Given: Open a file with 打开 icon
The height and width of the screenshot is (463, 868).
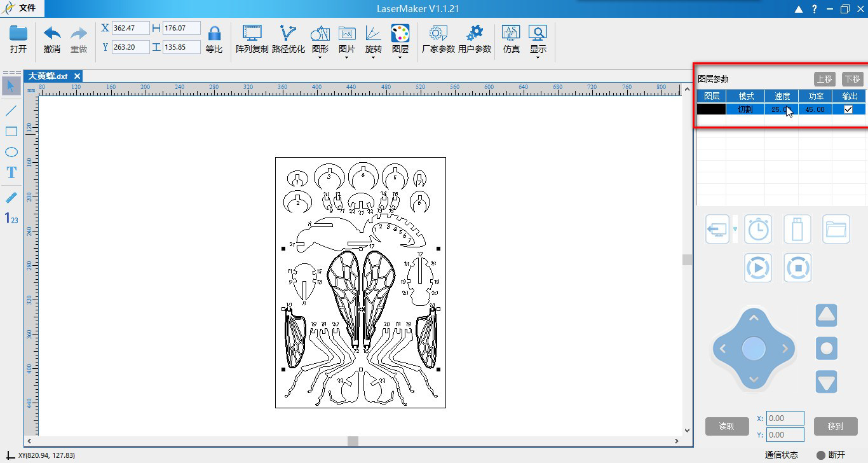Looking at the screenshot, I should tap(18, 39).
